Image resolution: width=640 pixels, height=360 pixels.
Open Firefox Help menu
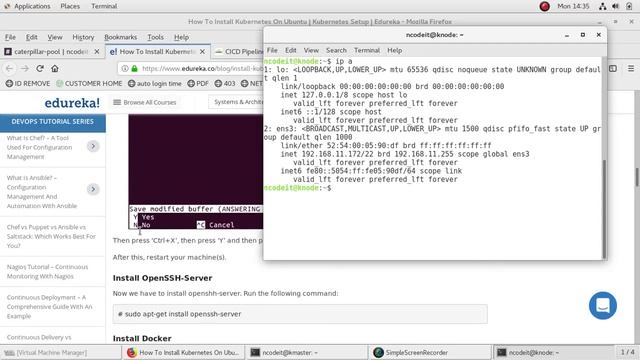181,37
